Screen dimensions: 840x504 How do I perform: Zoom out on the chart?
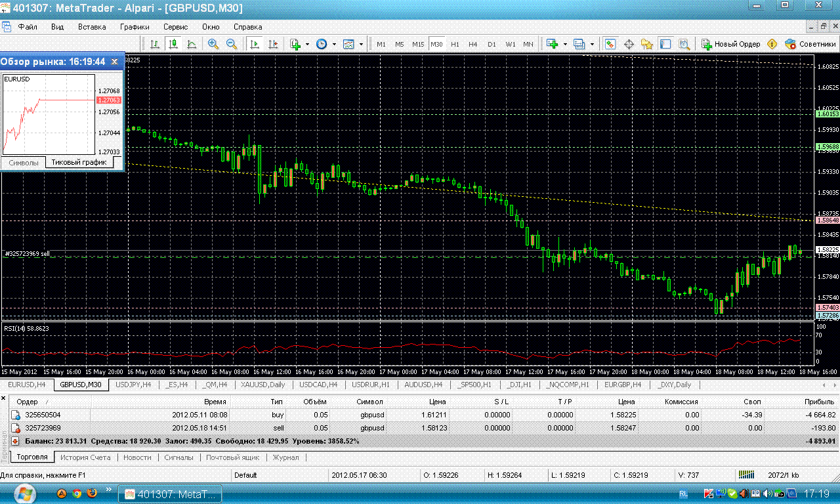(232, 44)
